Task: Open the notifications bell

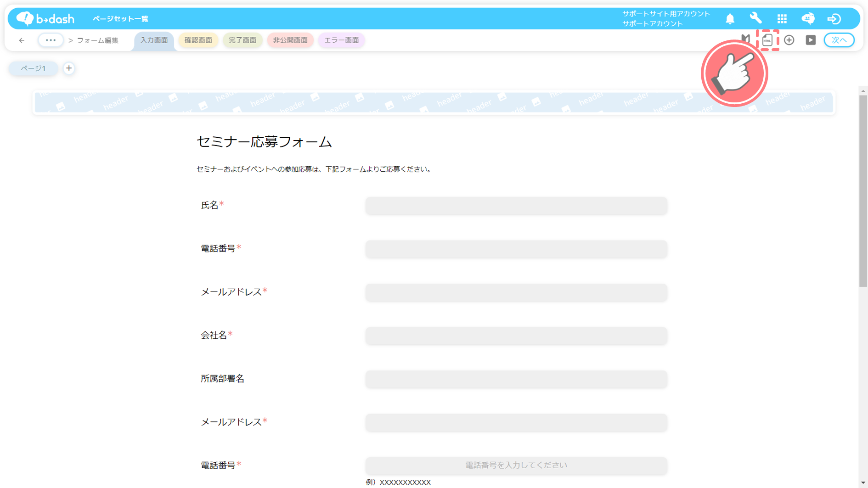Action: pos(730,19)
